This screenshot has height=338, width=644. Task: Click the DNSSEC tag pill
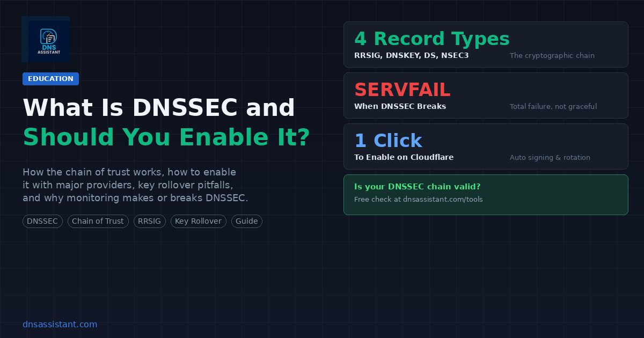[x=43, y=221]
